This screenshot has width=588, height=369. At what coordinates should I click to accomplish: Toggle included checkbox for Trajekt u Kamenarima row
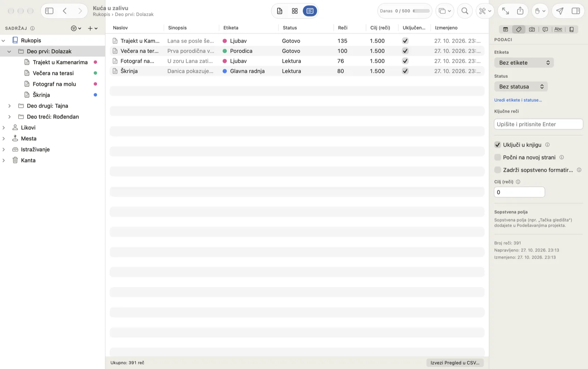tap(405, 41)
